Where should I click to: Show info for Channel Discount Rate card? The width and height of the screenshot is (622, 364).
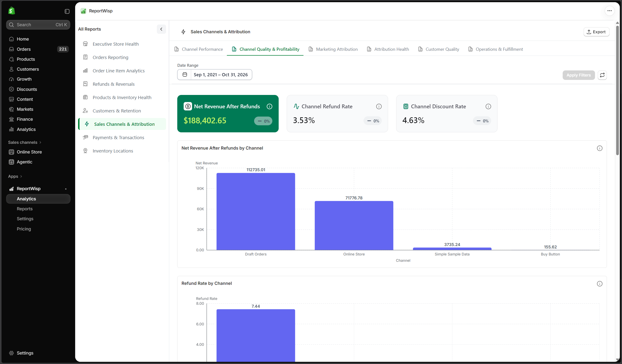(x=488, y=106)
